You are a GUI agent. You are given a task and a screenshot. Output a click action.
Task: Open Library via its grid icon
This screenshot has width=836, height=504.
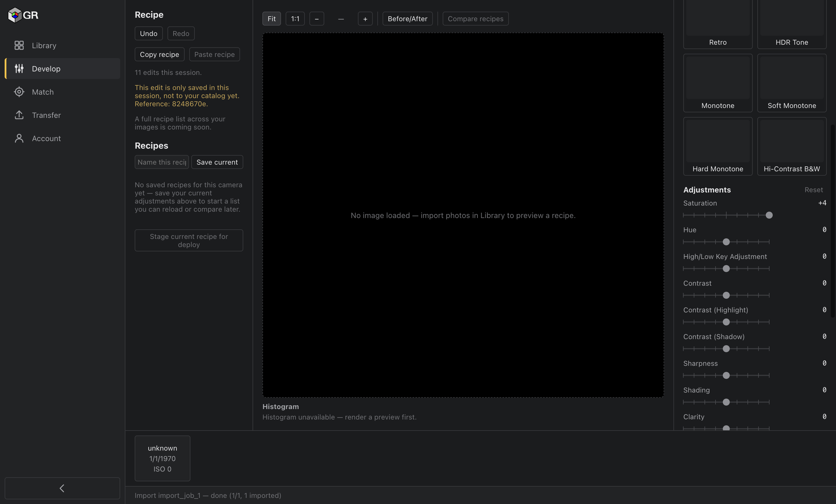tap(19, 46)
